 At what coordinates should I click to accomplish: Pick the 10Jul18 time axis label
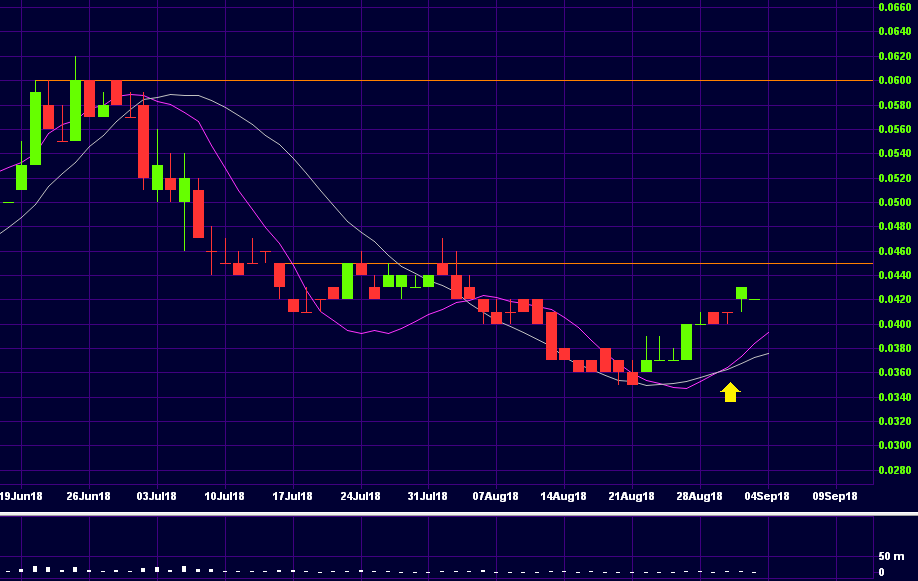pyautogui.click(x=224, y=496)
